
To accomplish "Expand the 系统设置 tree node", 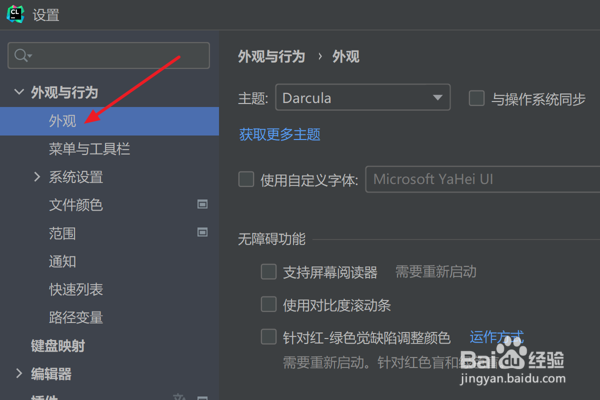I will coord(37,177).
